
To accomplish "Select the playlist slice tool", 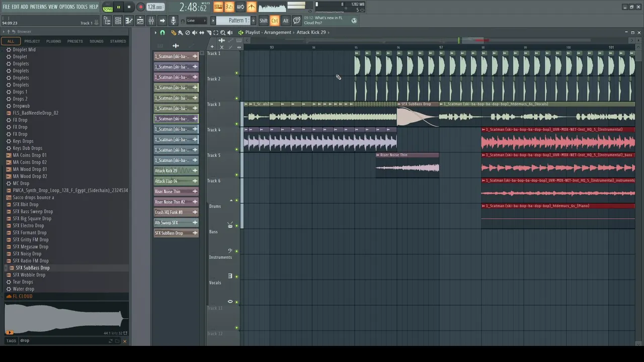I will pos(209,33).
